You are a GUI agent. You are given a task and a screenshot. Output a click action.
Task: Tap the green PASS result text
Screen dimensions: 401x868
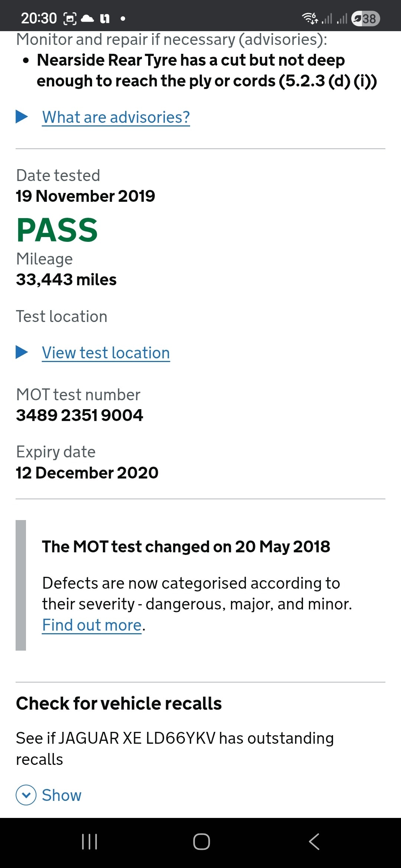(x=57, y=230)
